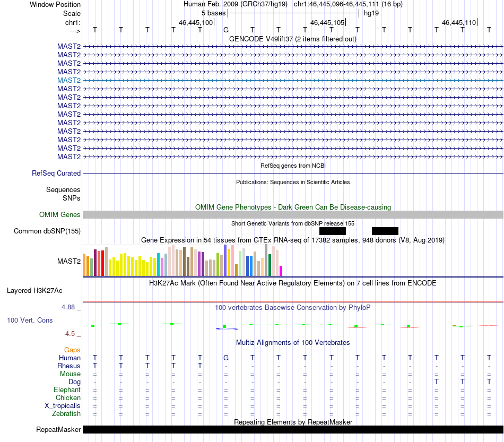
Task: Click the light-blue MAST2 transcript arrow line
Action: click(x=293, y=80)
